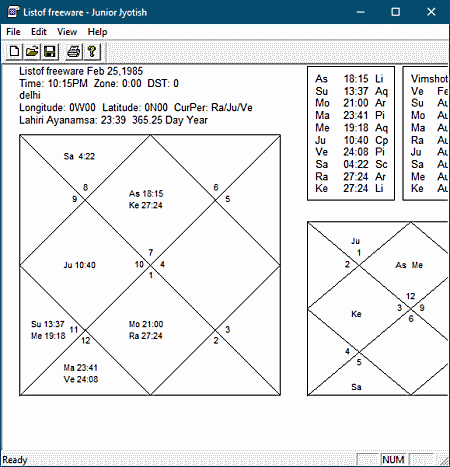Click the 'As 18:15 Li' table row
450x467 pixels.
350,79
